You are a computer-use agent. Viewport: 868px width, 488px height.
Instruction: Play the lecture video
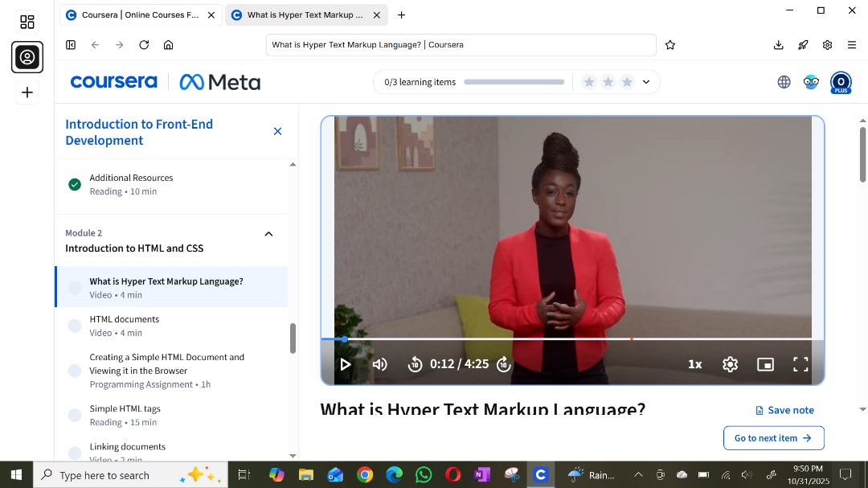point(346,364)
